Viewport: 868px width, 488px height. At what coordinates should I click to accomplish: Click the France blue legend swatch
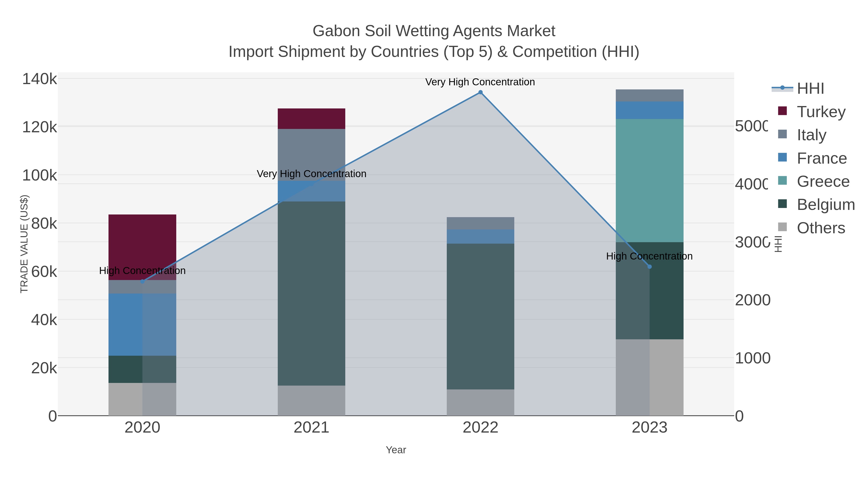pyautogui.click(x=782, y=157)
